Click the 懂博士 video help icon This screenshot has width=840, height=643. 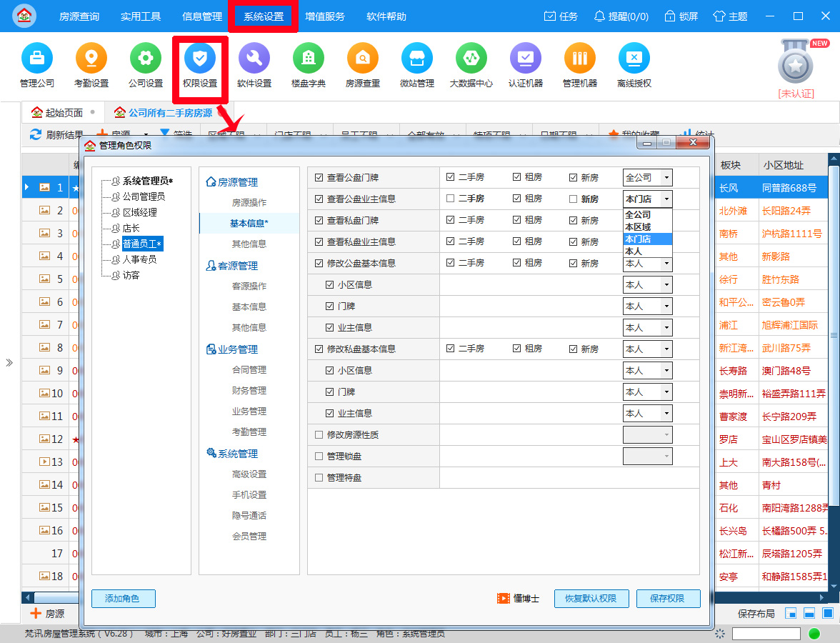point(503,599)
